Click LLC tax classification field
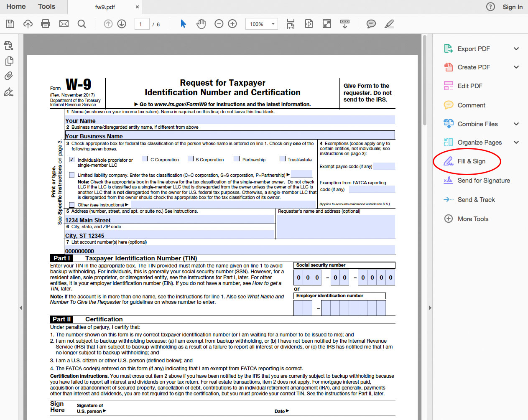This screenshot has height=420, width=528. pyautogui.click(x=301, y=174)
